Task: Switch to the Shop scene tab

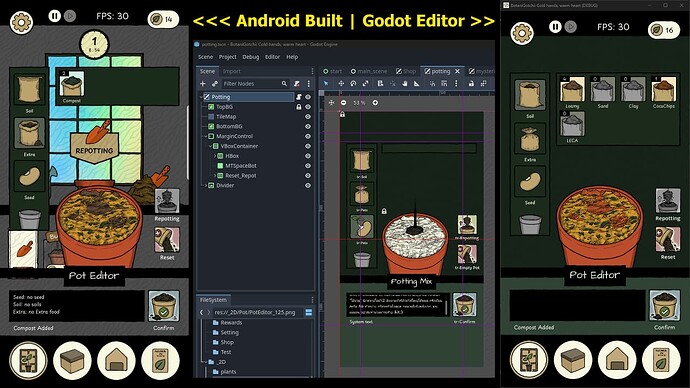Action: (406, 71)
